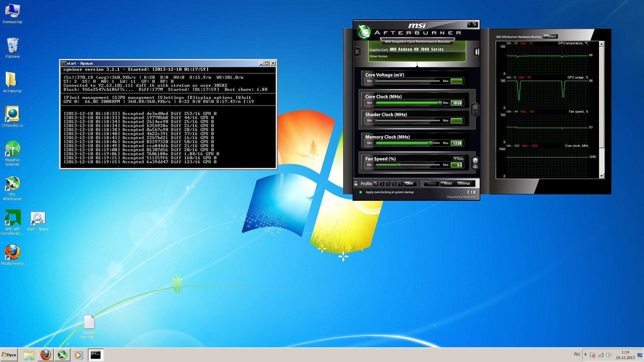The height and width of the screenshot is (362, 644).
Task: Toggle the core/shader clock Link icon
Action: pos(475,109)
